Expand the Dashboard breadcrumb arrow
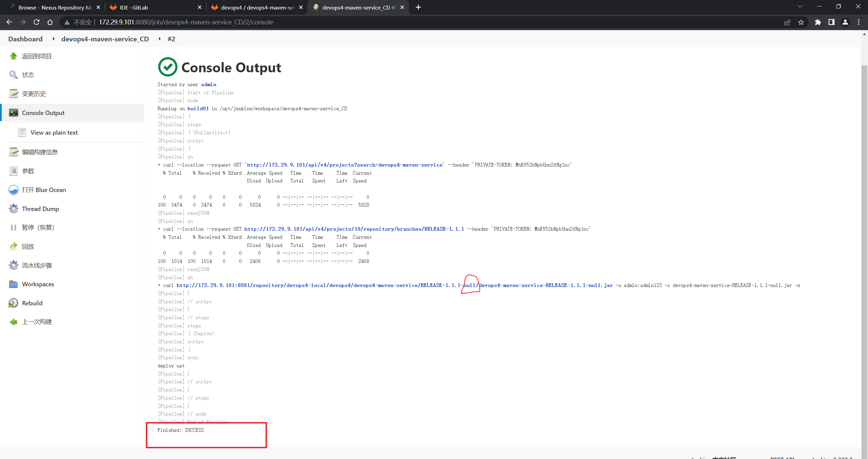 coord(54,39)
